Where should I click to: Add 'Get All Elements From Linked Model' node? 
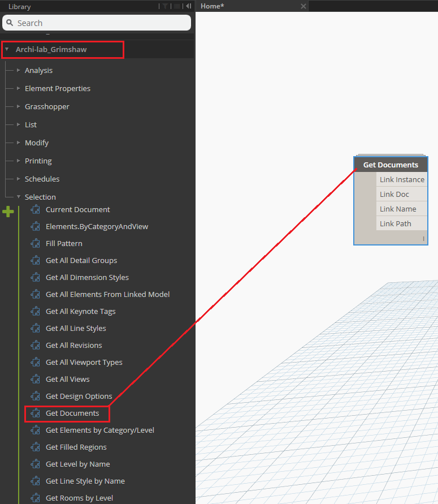107,295
